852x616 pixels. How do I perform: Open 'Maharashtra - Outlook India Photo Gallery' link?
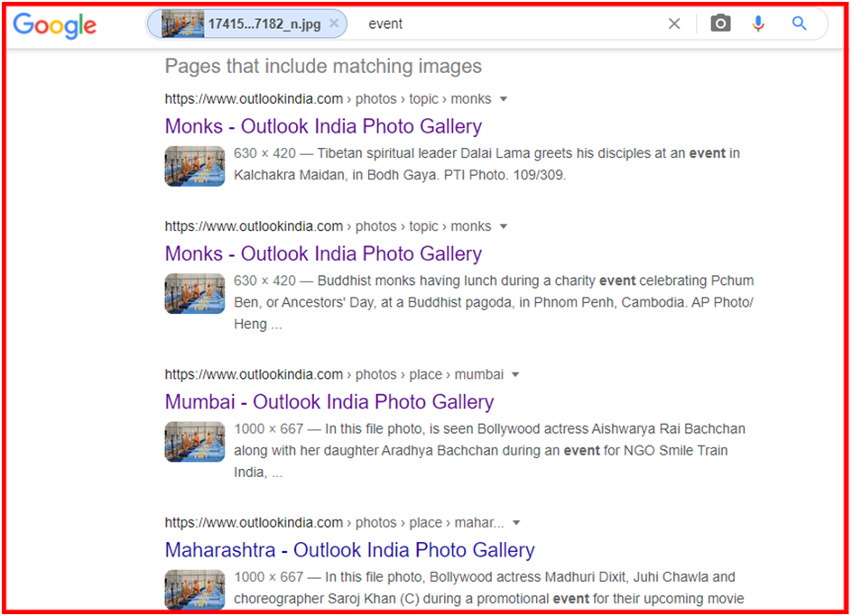pos(350,550)
